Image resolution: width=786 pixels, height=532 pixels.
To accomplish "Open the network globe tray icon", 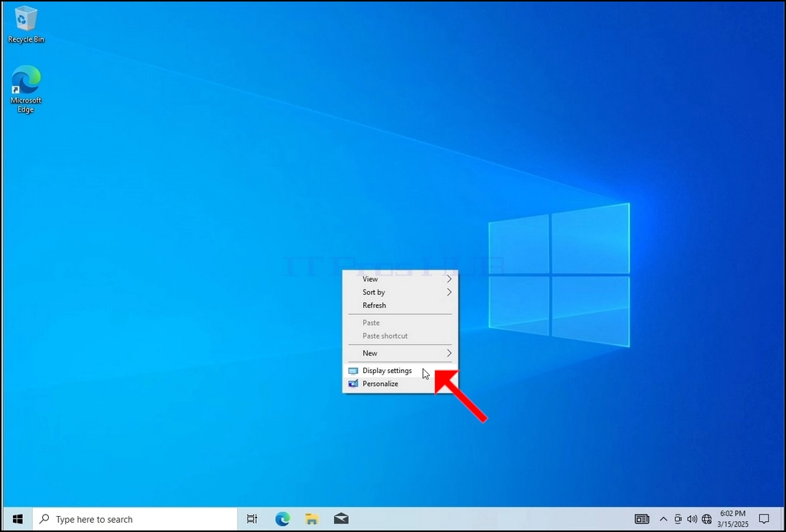I will click(x=706, y=519).
